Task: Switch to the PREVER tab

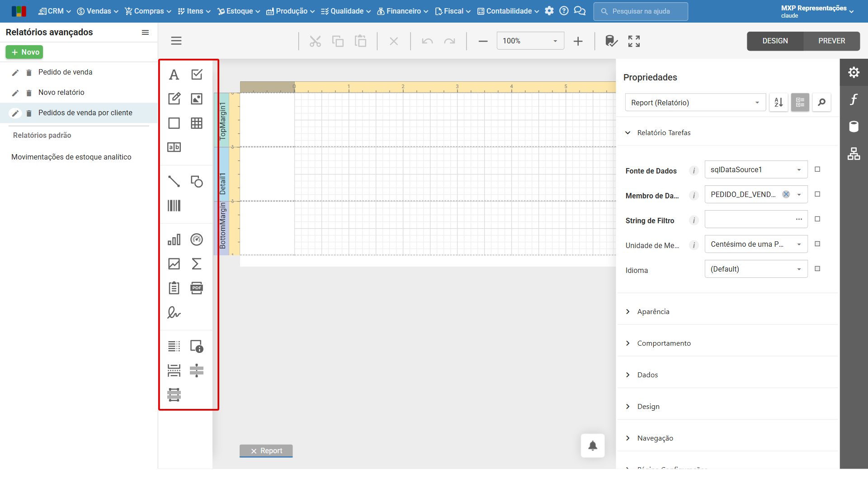Action: point(831,41)
